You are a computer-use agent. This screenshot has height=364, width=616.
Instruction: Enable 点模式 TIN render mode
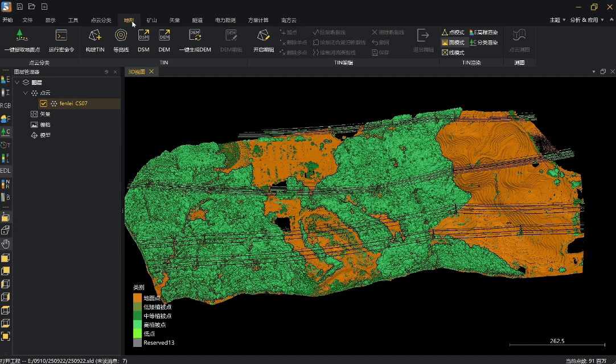453,32
